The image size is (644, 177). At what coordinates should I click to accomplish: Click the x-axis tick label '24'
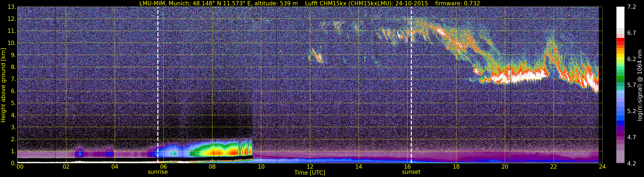click(x=602, y=166)
